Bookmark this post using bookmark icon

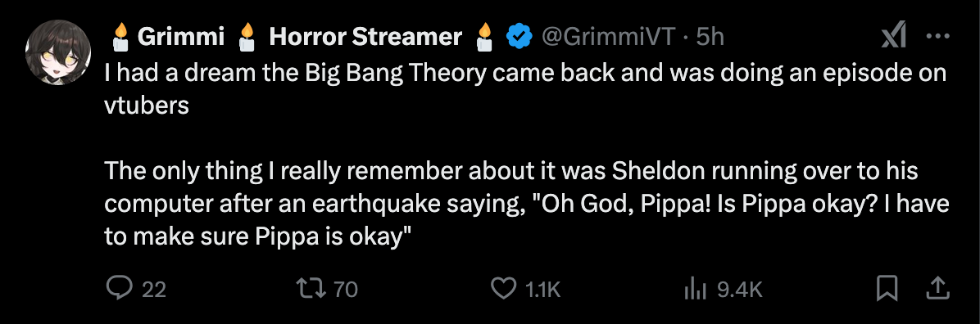(887, 289)
